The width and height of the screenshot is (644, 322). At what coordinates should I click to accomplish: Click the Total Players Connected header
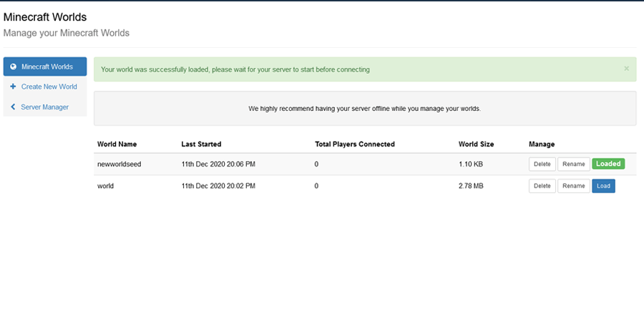[x=355, y=144]
